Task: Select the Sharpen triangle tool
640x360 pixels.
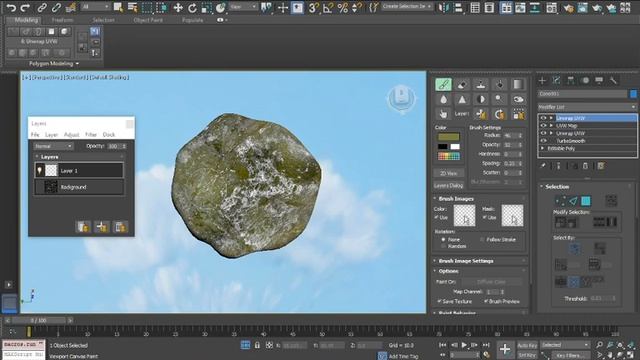Action: pos(462,99)
